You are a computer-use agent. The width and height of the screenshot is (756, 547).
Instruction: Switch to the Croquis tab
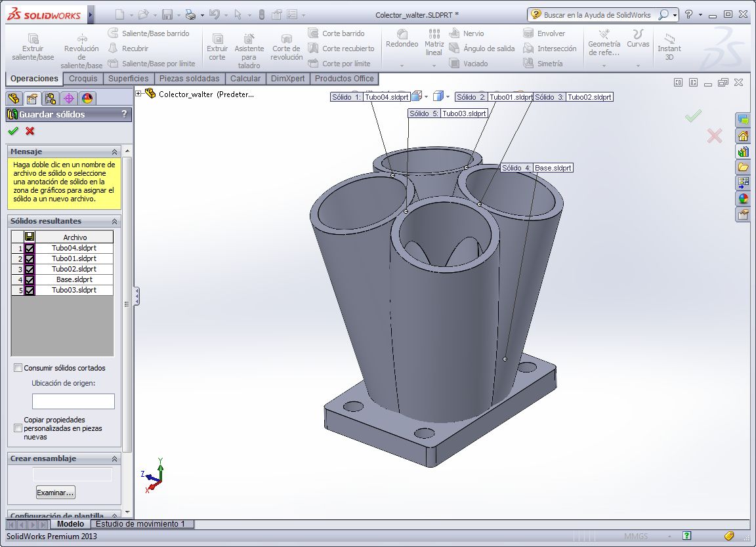pyautogui.click(x=83, y=79)
